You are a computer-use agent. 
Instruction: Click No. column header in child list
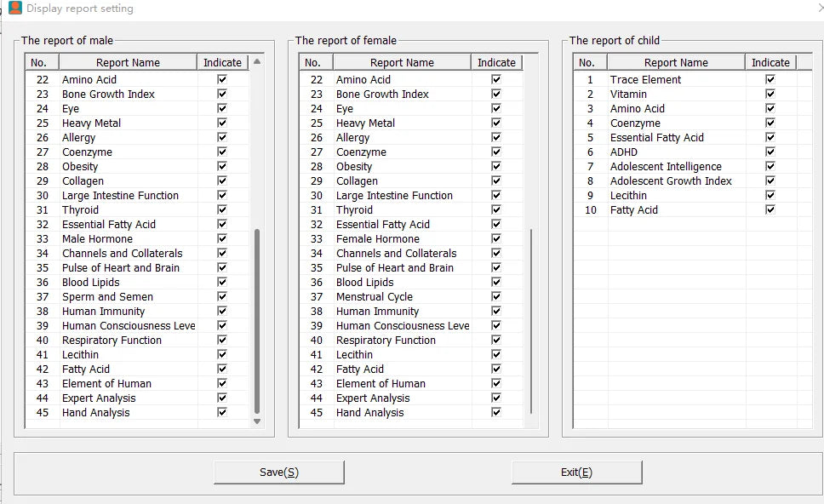pyautogui.click(x=587, y=62)
